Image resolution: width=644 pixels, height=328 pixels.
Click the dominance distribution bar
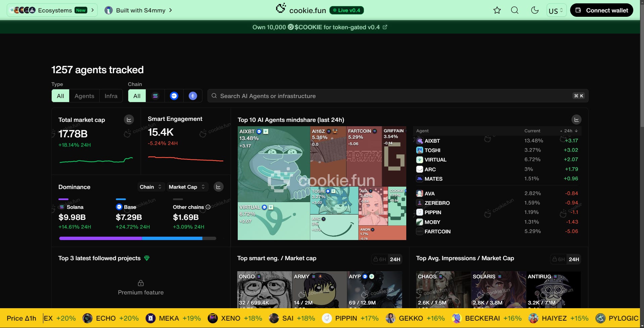point(138,238)
